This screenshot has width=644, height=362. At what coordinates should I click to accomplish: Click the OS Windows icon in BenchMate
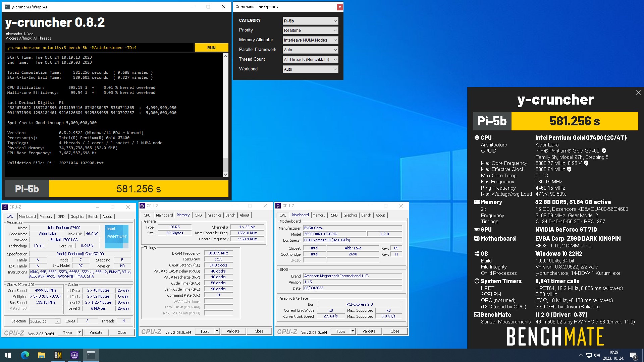click(477, 254)
